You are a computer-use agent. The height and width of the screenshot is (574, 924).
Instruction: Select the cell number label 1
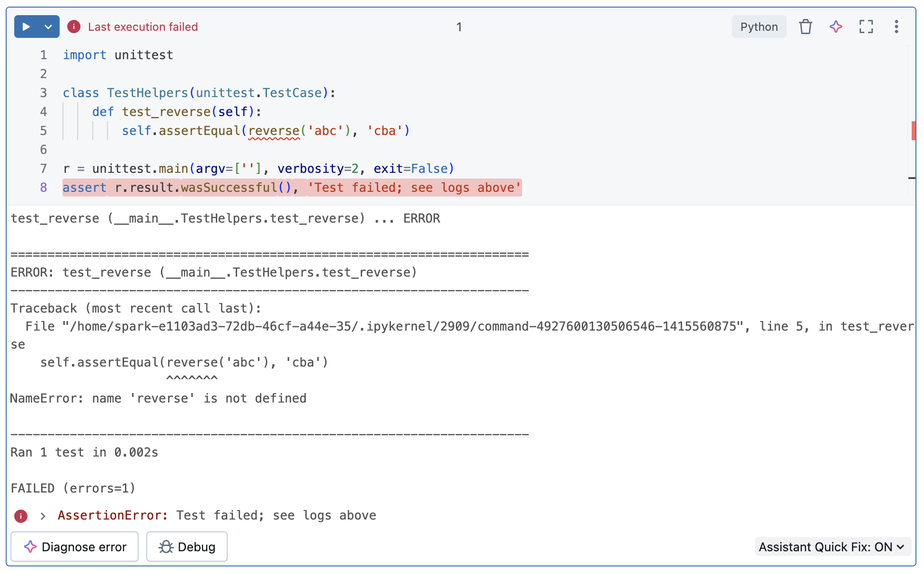(459, 27)
